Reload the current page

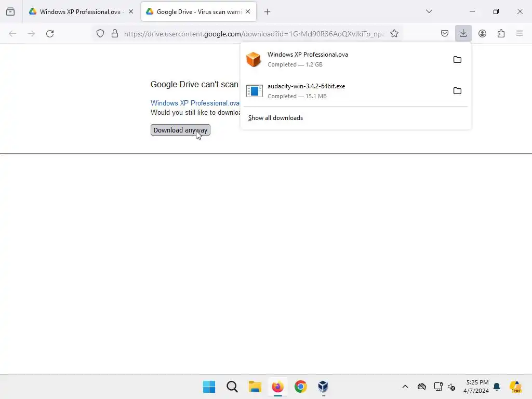(x=50, y=34)
